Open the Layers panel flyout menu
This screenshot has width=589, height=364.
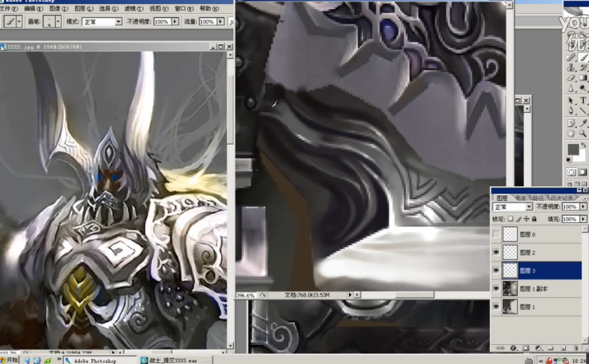point(585,198)
